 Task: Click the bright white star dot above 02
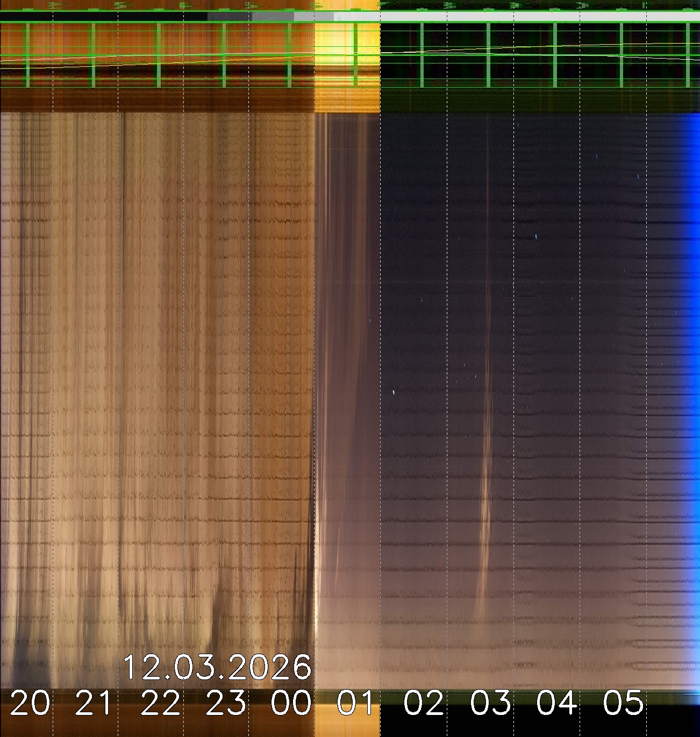(394, 392)
